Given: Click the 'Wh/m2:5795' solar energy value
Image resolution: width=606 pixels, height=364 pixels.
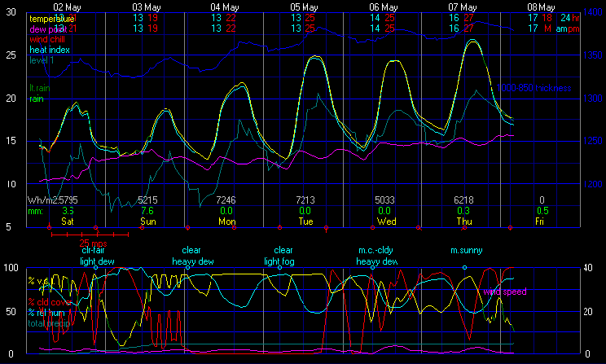Looking at the screenshot, I should point(53,200).
